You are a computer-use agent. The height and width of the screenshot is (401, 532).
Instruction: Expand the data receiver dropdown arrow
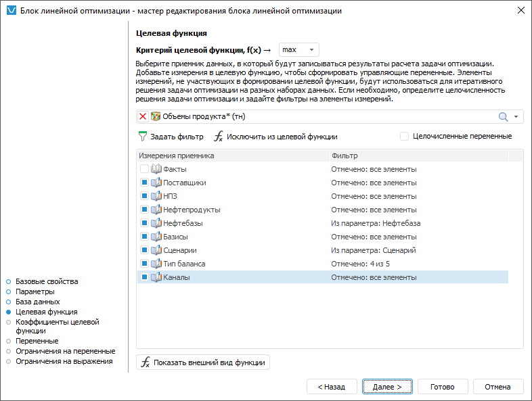coord(516,117)
